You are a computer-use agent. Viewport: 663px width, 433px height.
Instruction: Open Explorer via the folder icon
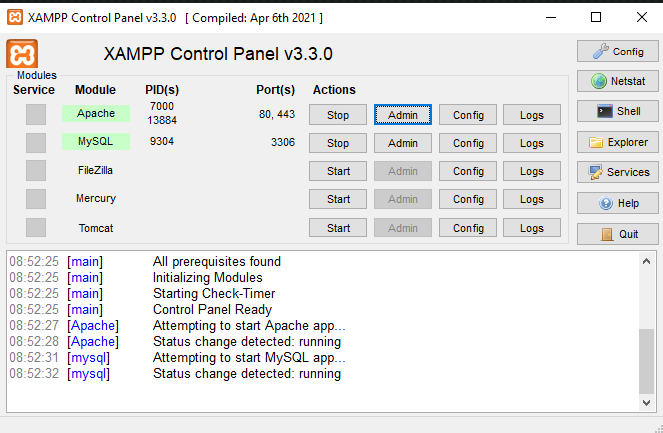pyautogui.click(x=618, y=142)
